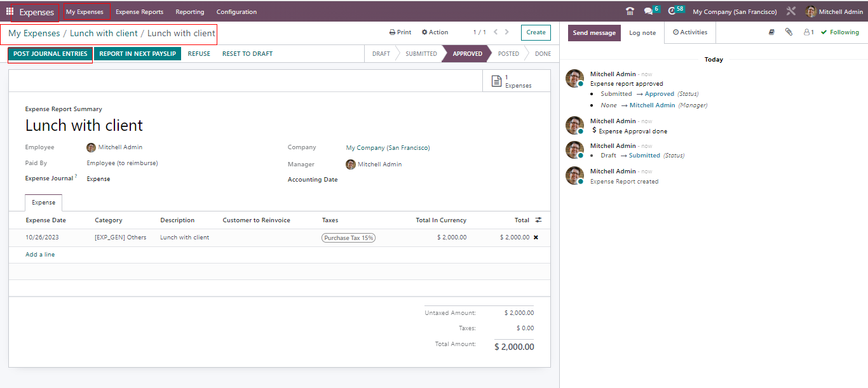Screen dimensions: 868x388
Task: Switch to the Log note tab
Action: (642, 33)
